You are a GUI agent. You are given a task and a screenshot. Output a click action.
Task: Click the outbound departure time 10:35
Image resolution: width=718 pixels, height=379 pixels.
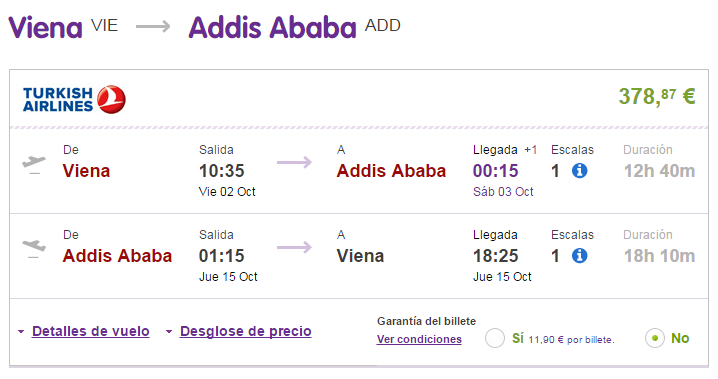[x=222, y=171]
